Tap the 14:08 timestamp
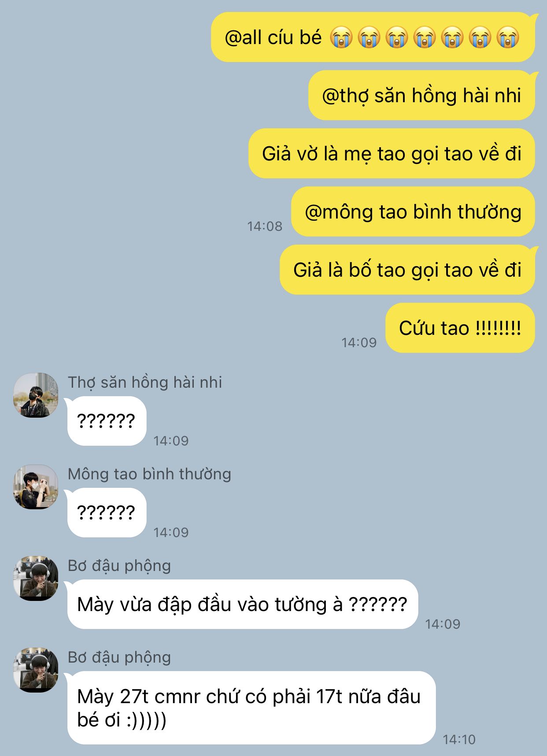547x756 pixels. coord(265,226)
